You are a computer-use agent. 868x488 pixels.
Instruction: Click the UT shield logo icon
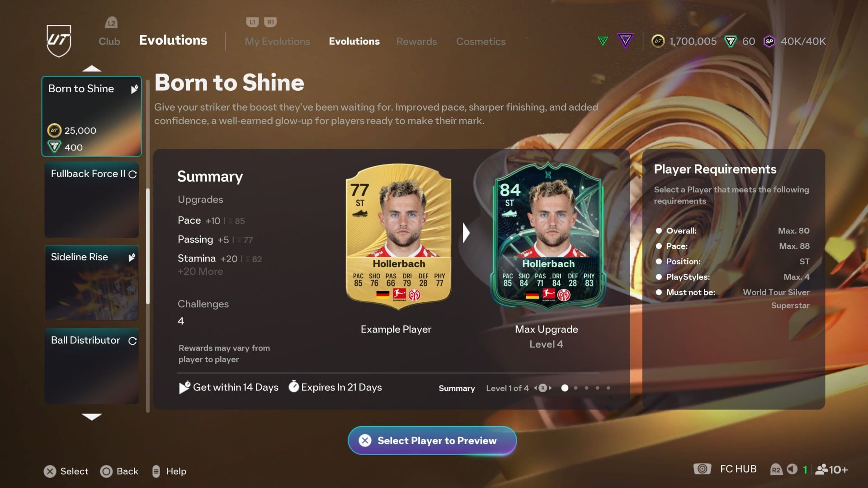(x=59, y=41)
